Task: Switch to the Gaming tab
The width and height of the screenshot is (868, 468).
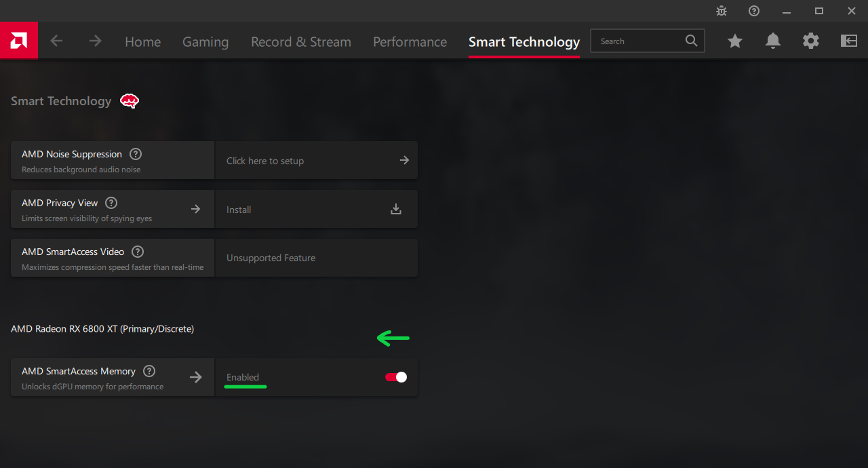Action: pos(205,42)
